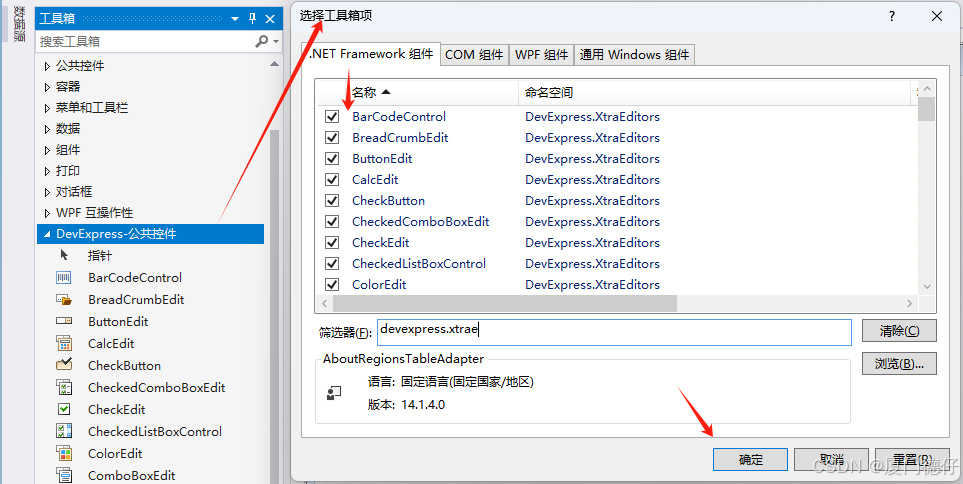This screenshot has height=484, width=963.
Task: Uncheck the ColorEdit checkbox
Action: click(x=332, y=284)
